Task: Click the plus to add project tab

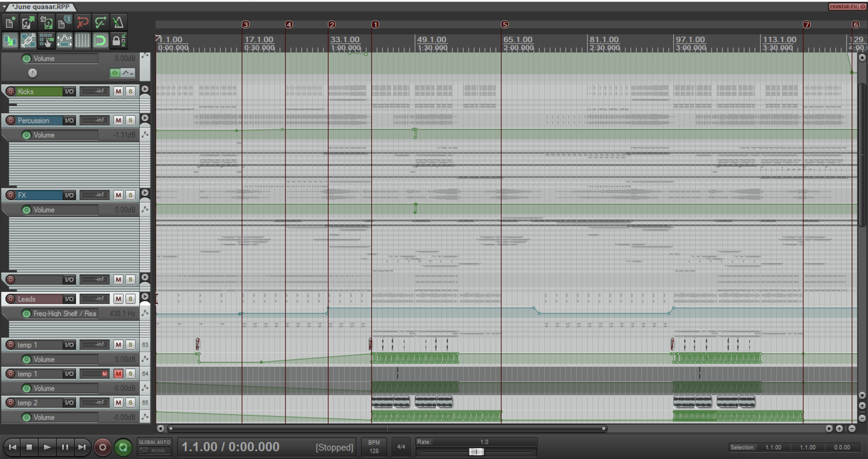Action: point(4,6)
